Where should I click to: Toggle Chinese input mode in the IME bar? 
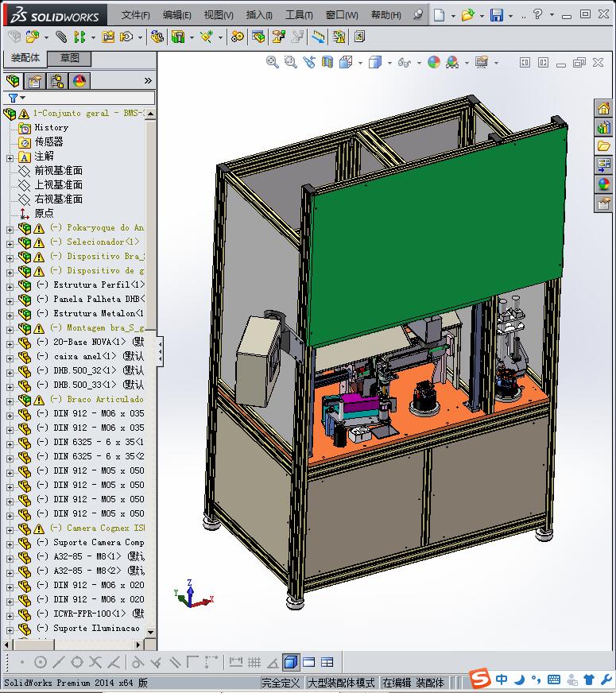pos(502,679)
